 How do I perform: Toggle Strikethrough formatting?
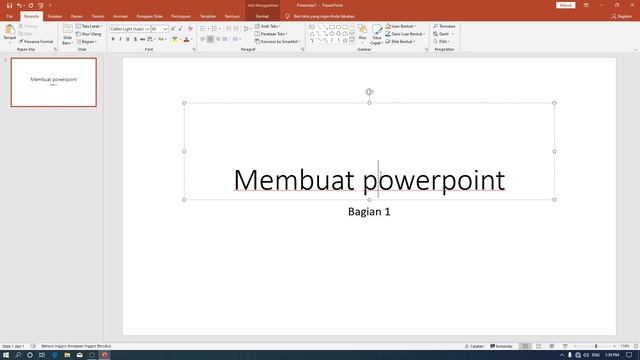[142, 39]
